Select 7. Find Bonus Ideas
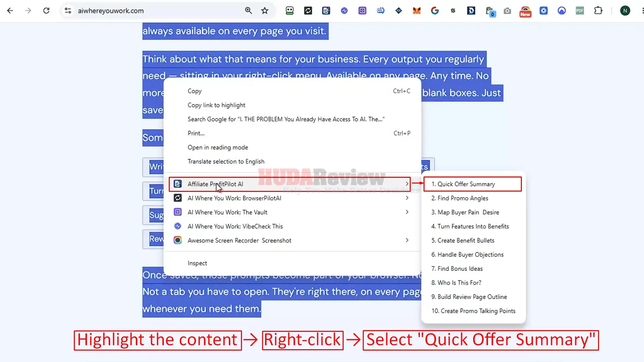Screen dimensions: 644x362 point(474,268)
